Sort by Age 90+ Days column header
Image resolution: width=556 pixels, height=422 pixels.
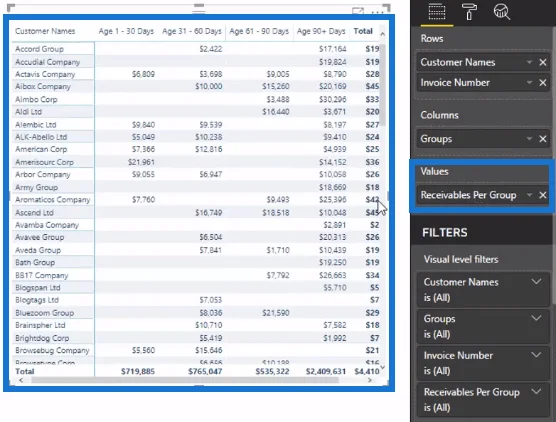321,31
